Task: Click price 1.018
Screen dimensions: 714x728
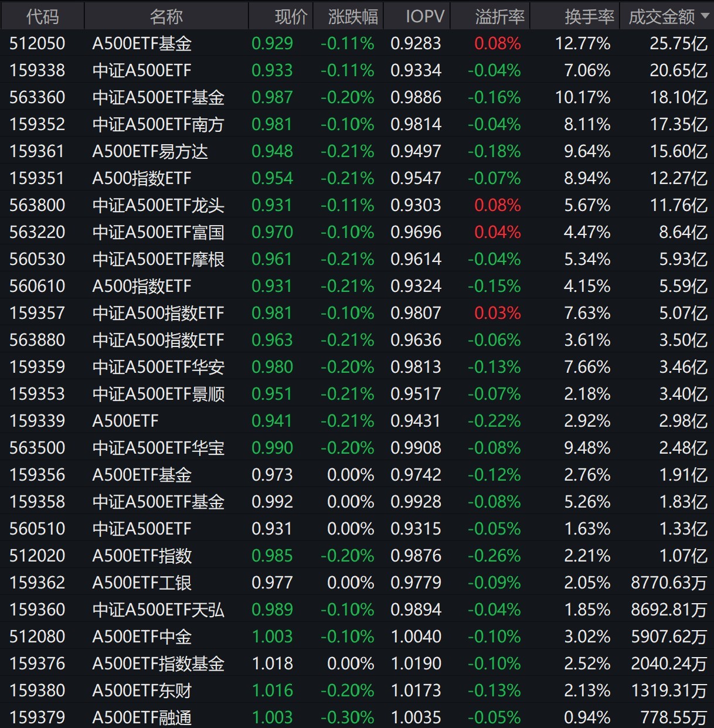Action: [272, 664]
